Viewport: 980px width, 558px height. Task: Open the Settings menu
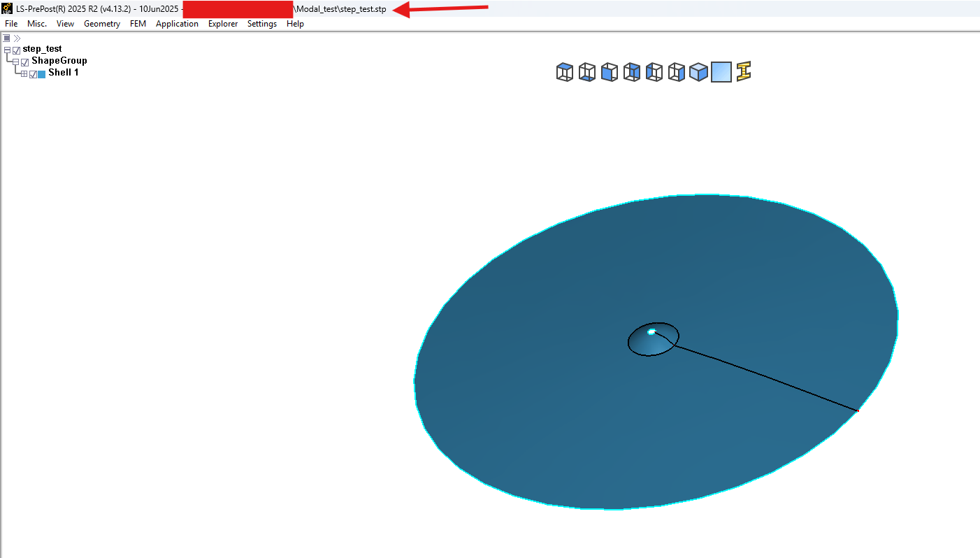pos(262,24)
